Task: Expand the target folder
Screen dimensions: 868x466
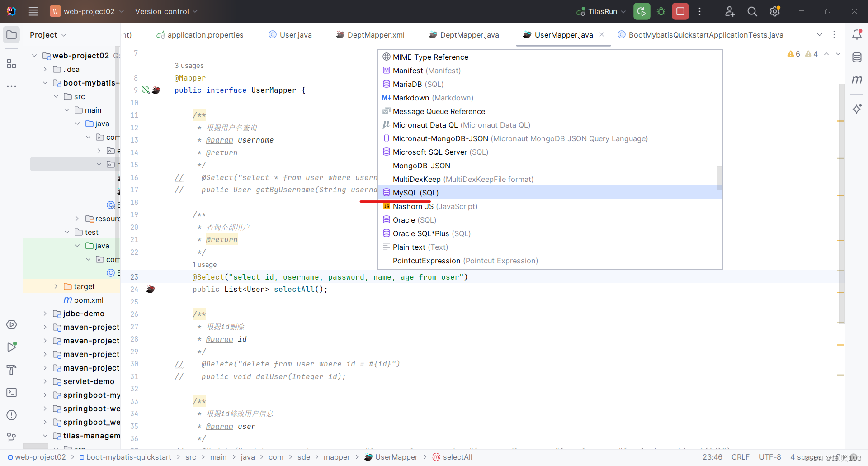Action: coord(56,286)
